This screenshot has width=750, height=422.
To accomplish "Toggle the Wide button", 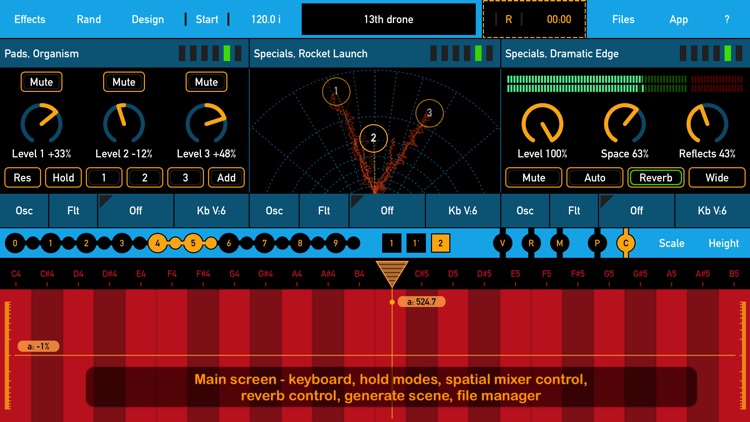I will (717, 178).
